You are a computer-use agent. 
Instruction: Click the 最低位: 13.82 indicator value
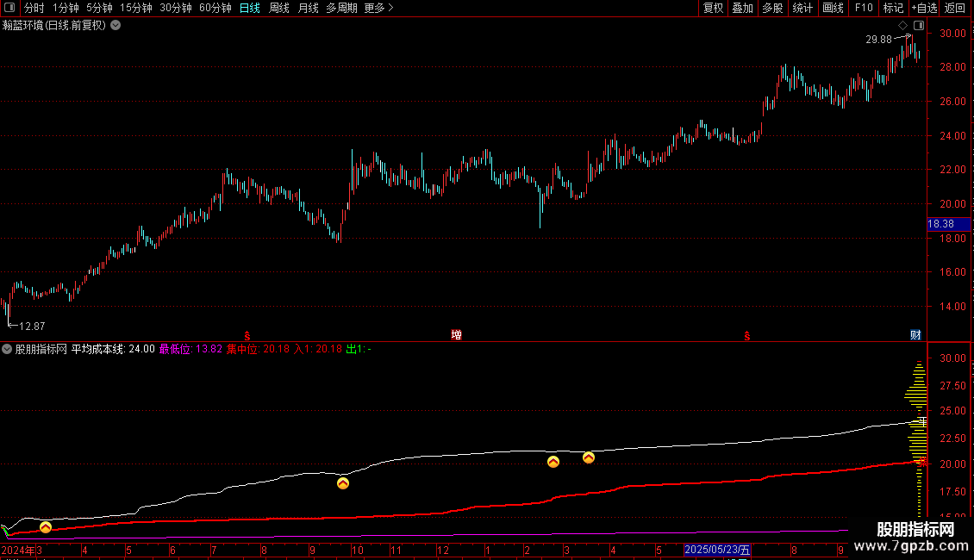(x=190, y=350)
